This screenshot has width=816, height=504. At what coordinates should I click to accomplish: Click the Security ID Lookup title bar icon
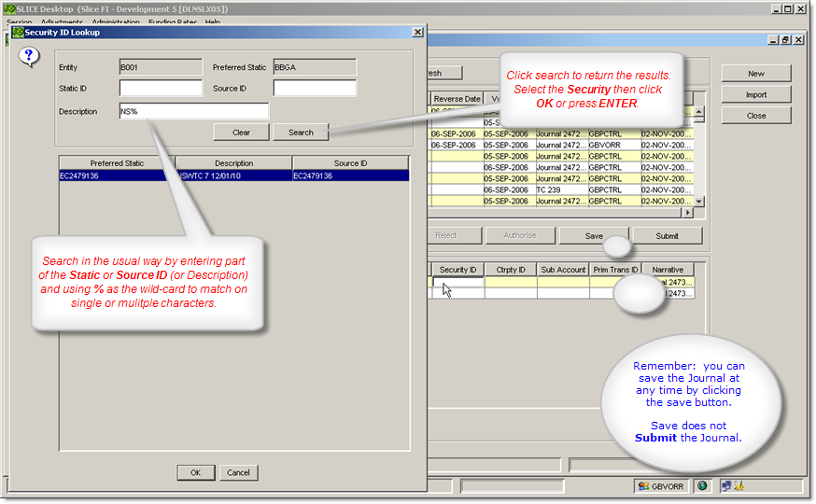coord(17,32)
